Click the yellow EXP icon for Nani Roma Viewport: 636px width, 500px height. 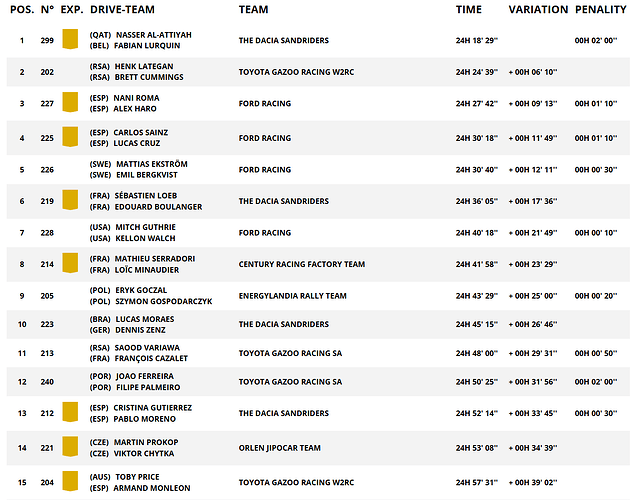(70, 102)
